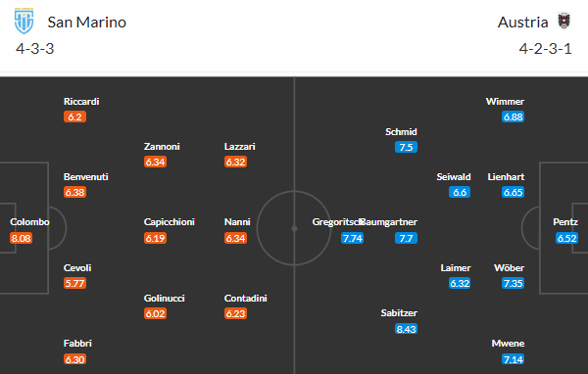This screenshot has width=588, height=374.
Task: Click the Austria team crest icon
Action: point(563,21)
